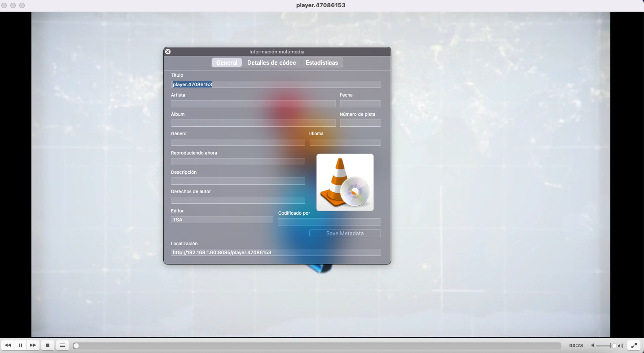Click the rewind (previous) button
This screenshot has width=644, height=353.
click(8, 345)
